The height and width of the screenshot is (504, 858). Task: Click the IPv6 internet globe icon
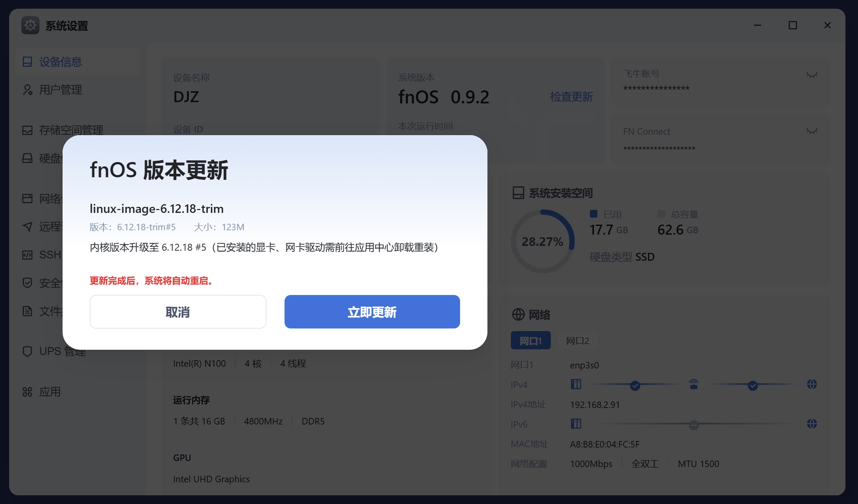tap(812, 424)
